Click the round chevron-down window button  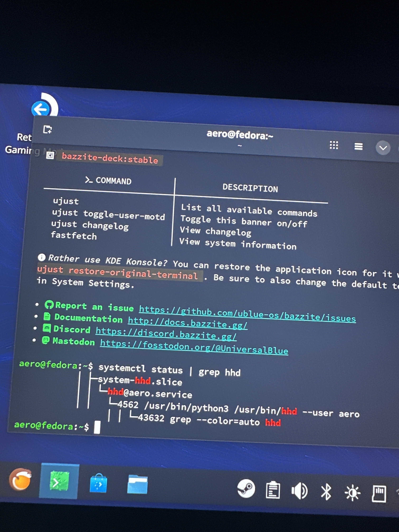[383, 148]
